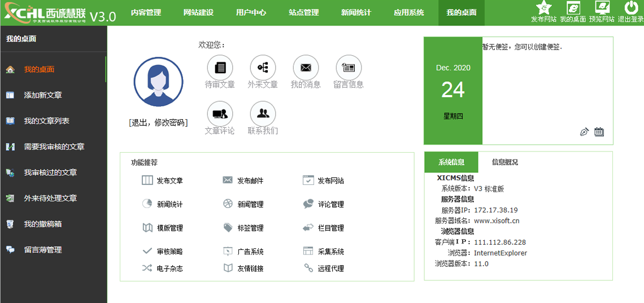Open the 文章评论 article comments icon
644x303 pixels.
(220, 114)
